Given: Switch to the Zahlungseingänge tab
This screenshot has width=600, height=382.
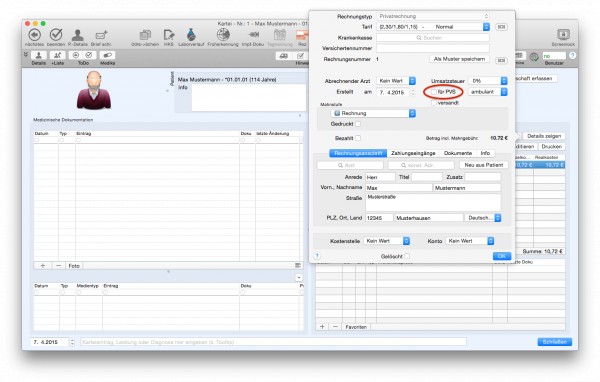Looking at the screenshot, I should tap(413, 153).
